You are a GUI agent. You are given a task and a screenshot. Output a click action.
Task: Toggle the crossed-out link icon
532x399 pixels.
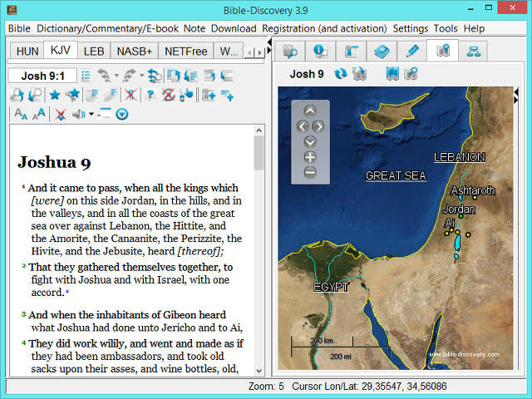[168, 95]
